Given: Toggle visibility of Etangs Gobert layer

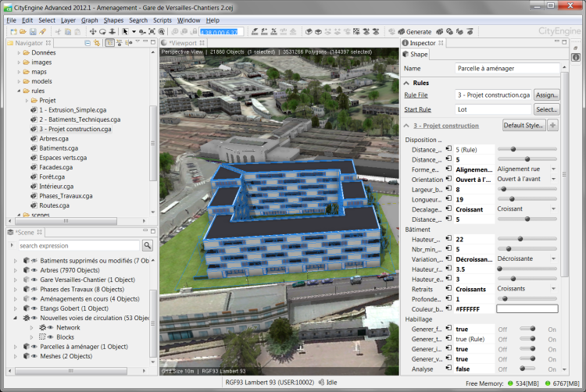Looking at the screenshot, I should (34, 308).
